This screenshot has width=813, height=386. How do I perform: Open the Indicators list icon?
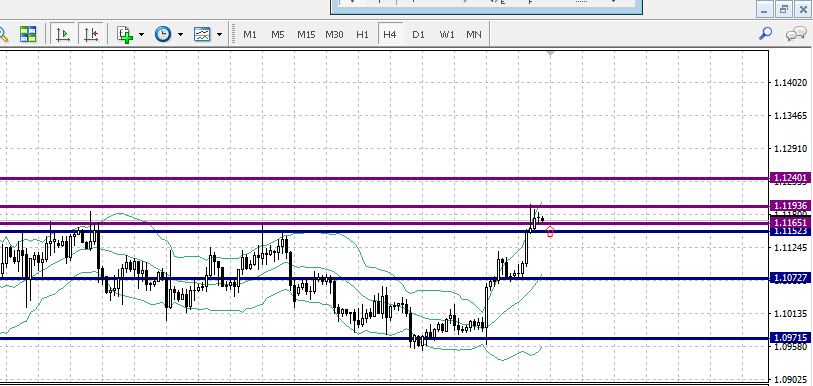tap(124, 35)
